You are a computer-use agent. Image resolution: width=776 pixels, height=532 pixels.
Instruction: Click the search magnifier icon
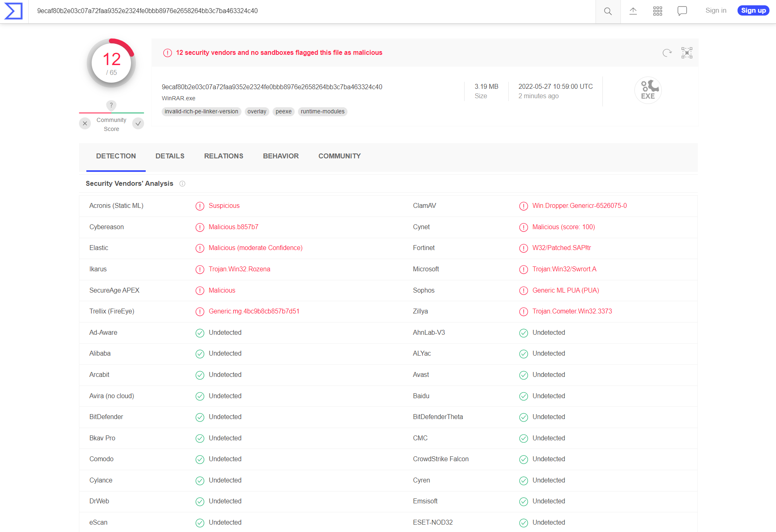click(608, 11)
